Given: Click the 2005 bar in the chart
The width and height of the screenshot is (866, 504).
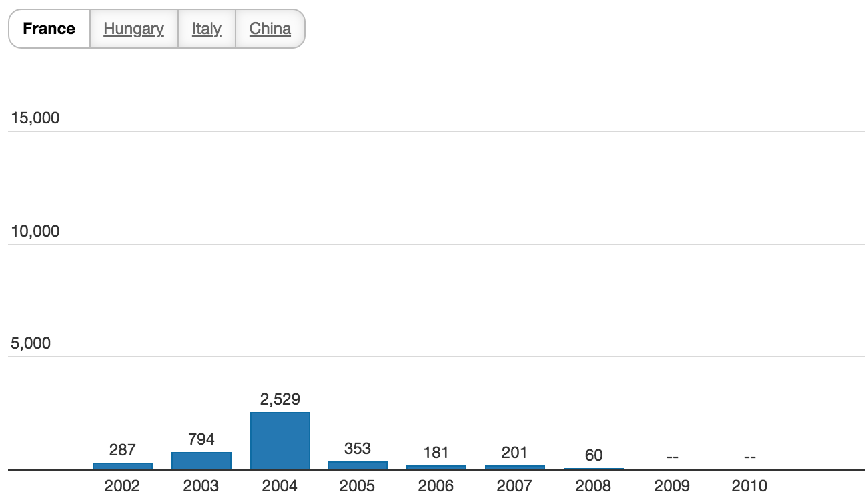Looking at the screenshot, I should click(x=358, y=465).
